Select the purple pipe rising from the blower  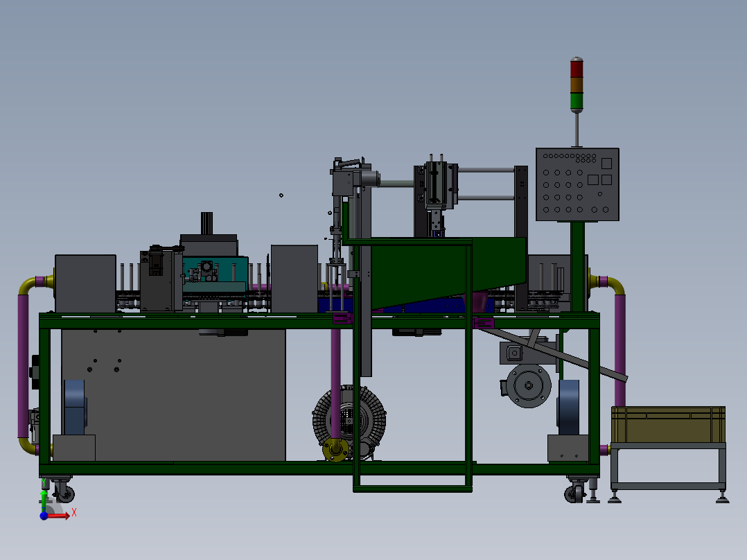[336, 384]
